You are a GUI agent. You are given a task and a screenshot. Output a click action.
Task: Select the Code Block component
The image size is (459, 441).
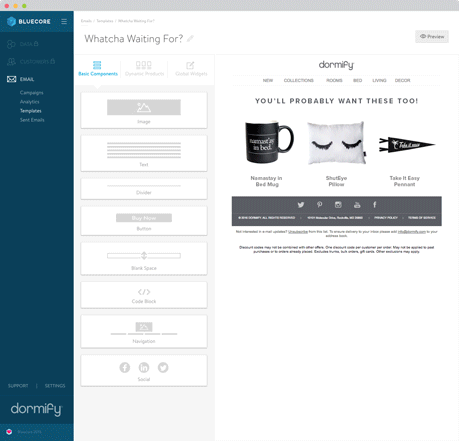[x=144, y=295]
